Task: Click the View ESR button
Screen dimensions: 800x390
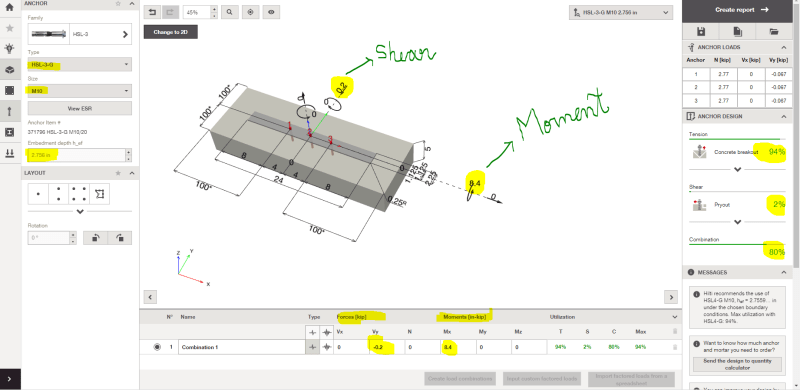Action: pos(80,108)
